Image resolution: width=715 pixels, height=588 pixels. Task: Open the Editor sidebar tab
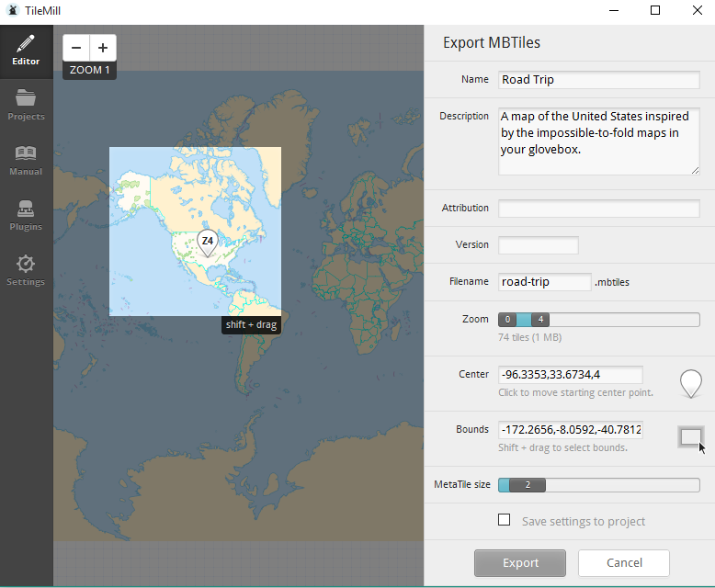coord(26,51)
